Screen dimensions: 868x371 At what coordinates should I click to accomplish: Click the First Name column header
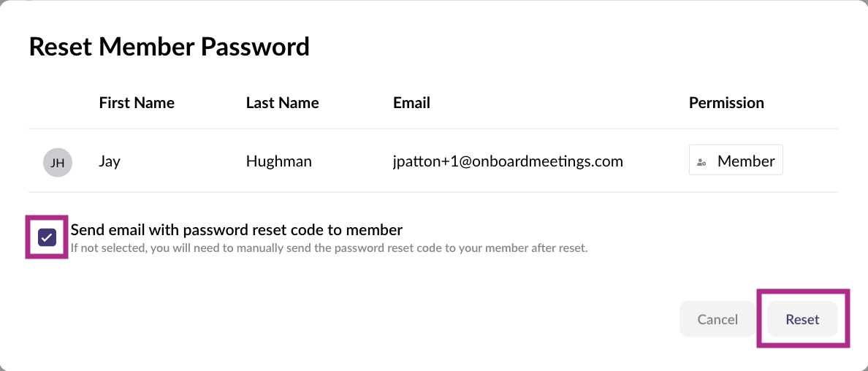[137, 103]
